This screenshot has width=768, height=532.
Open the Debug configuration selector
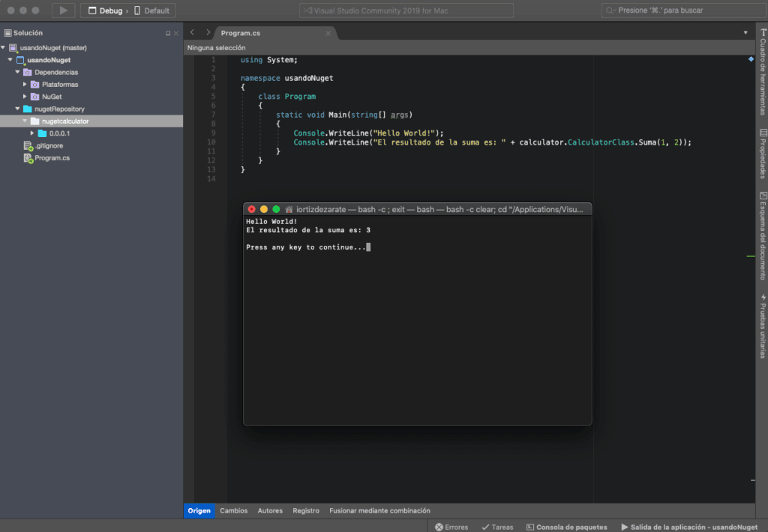tap(109, 11)
